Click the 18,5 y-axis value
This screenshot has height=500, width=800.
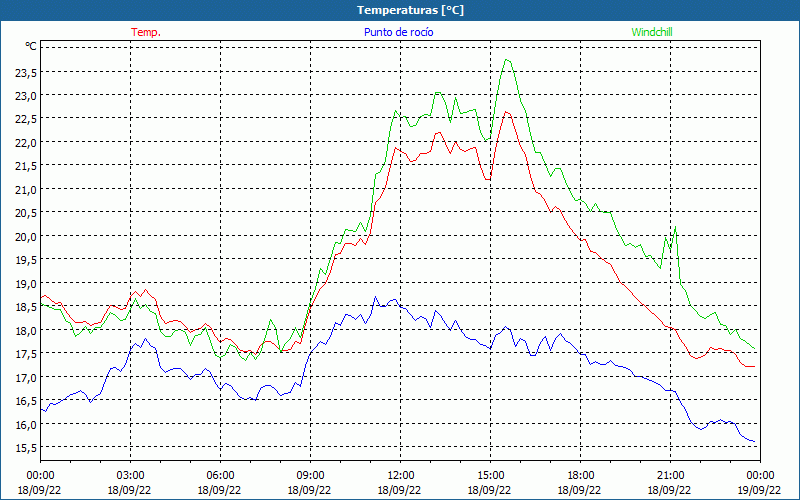26,307
